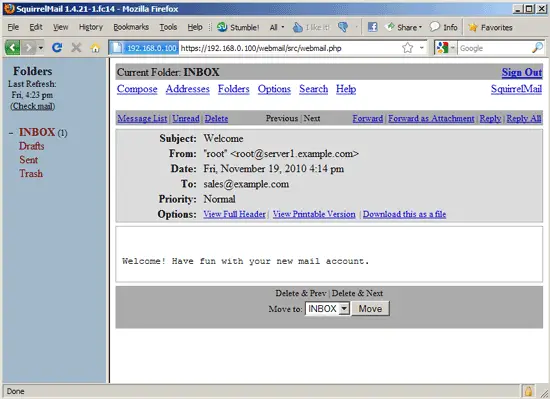Click inside the Google search box

click(x=494, y=48)
